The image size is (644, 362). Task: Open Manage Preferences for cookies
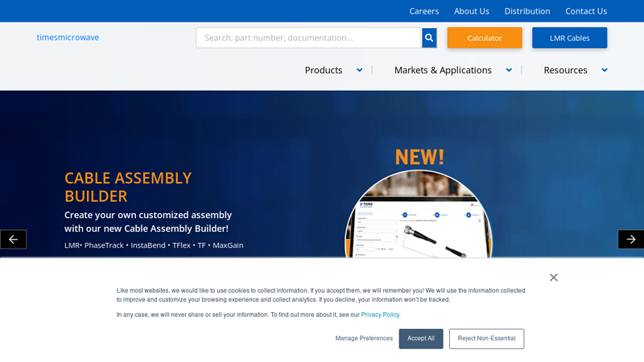(x=364, y=339)
